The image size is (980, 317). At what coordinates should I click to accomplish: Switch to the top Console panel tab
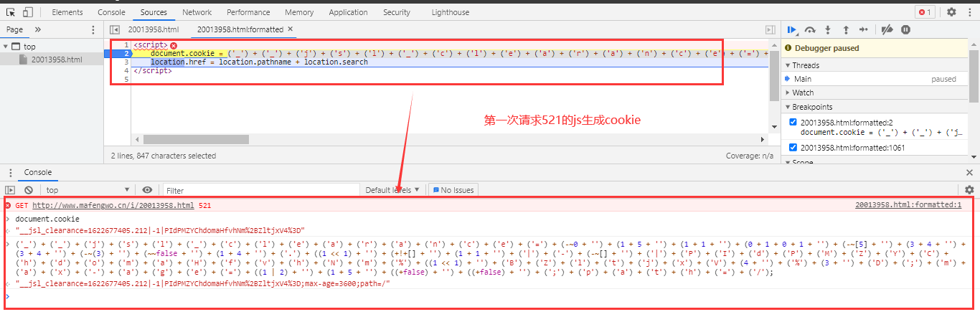(111, 12)
